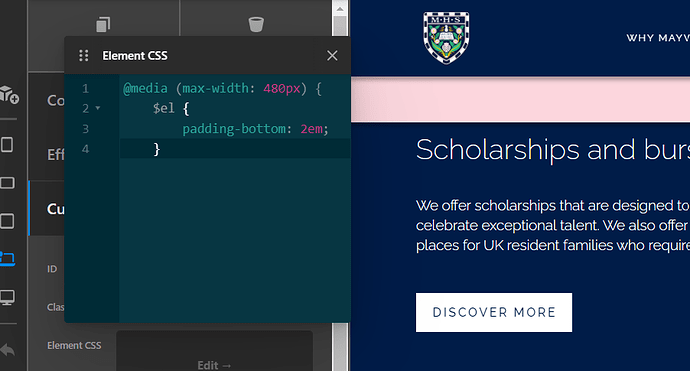Open the WHY MAYV navigation menu item
The width and height of the screenshot is (690, 371).
coord(658,38)
